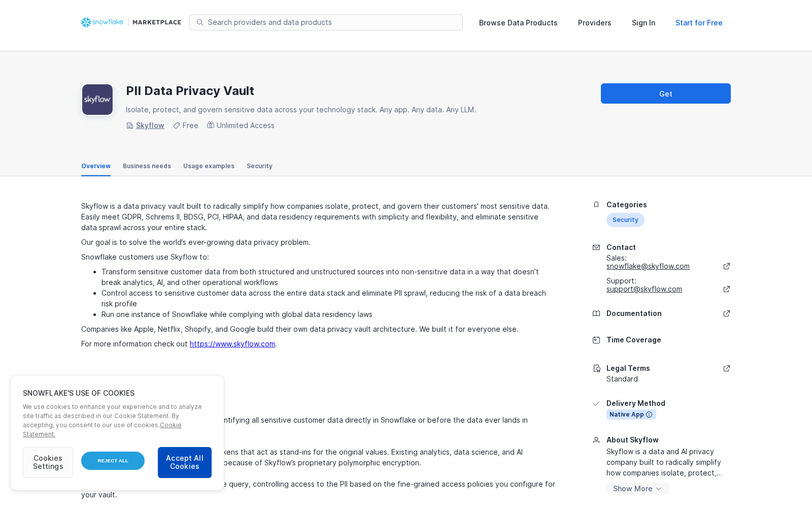Go to the Usage examples tab

tap(209, 166)
